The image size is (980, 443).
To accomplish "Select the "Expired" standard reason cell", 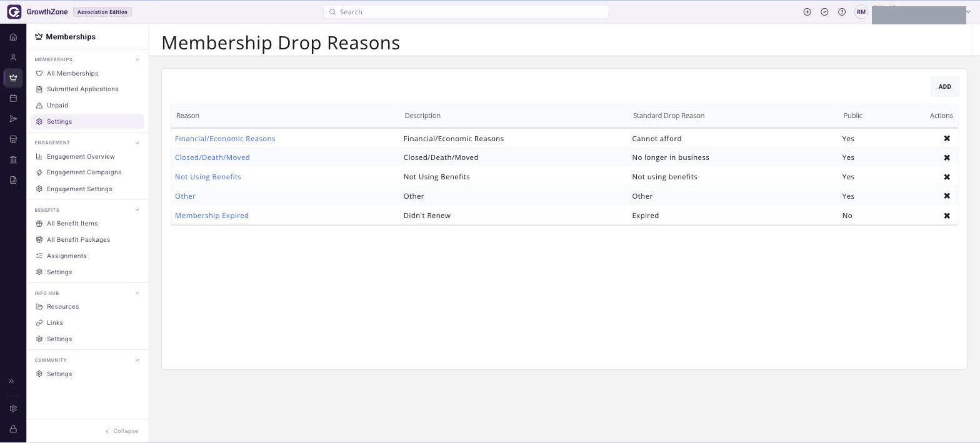I will pos(646,216).
